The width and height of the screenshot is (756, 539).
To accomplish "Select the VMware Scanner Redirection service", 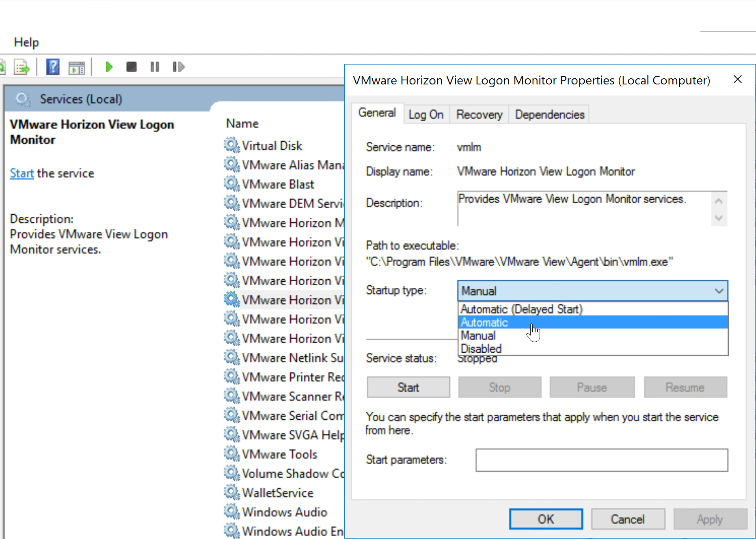I will pos(283,396).
